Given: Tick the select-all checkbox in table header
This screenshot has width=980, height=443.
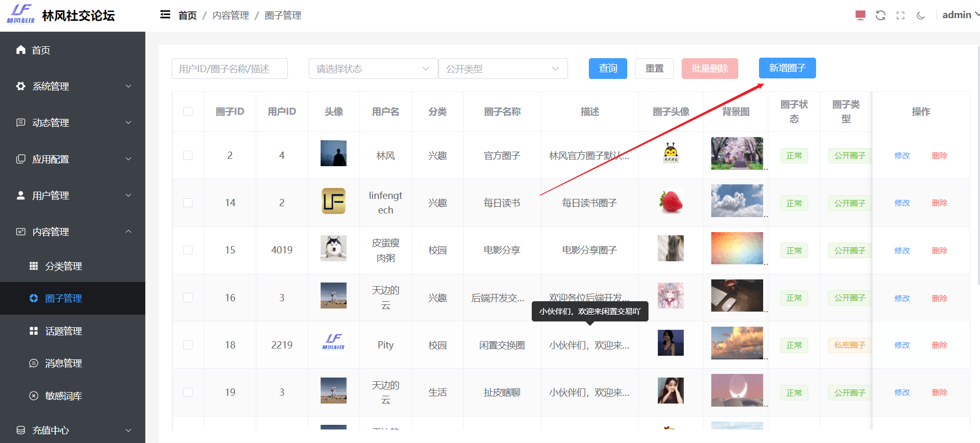Looking at the screenshot, I should click(x=188, y=111).
